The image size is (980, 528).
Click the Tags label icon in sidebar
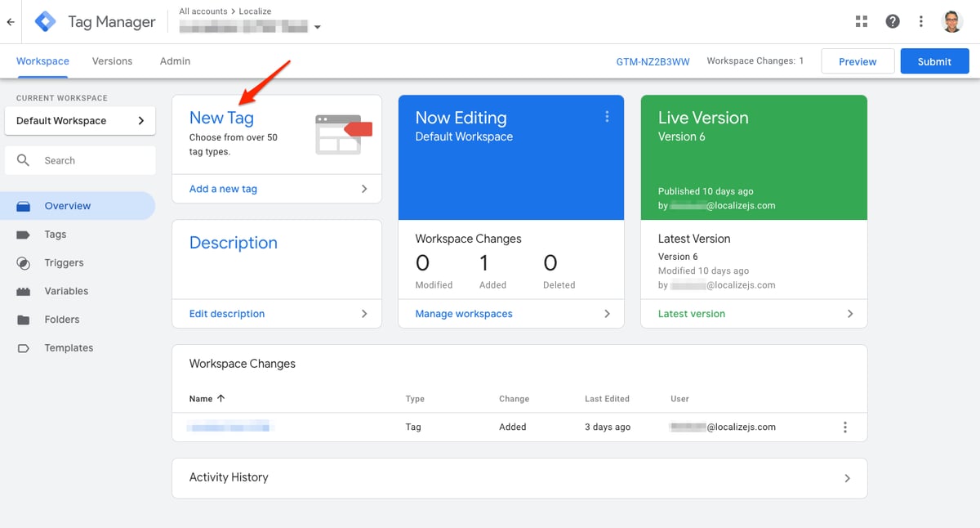point(24,235)
